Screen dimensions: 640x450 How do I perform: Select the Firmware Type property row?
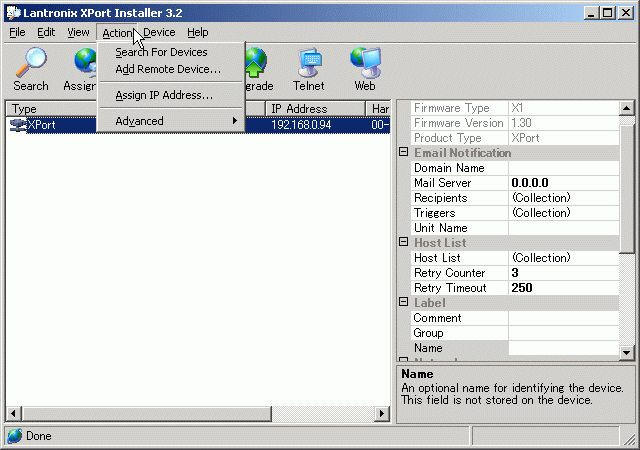515,108
